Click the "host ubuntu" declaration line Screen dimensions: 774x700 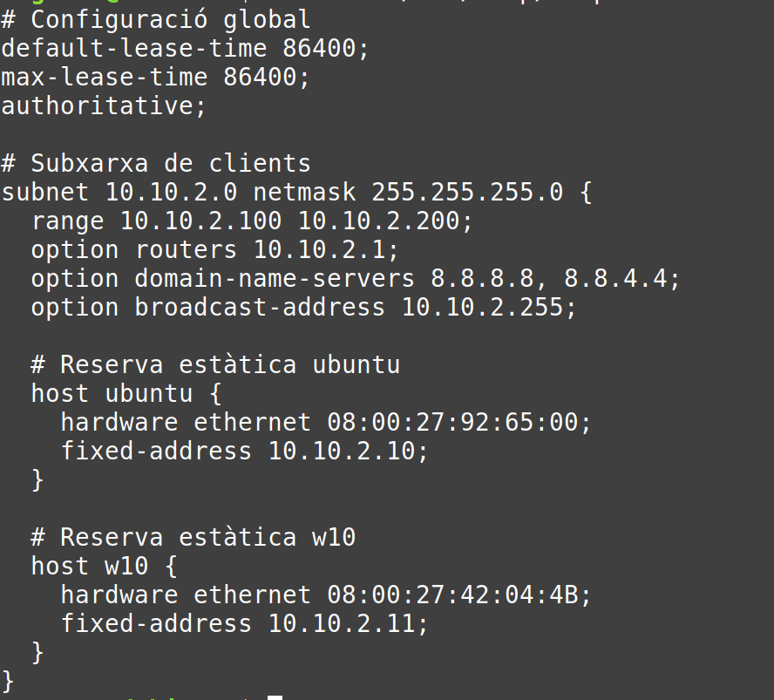tap(112, 392)
